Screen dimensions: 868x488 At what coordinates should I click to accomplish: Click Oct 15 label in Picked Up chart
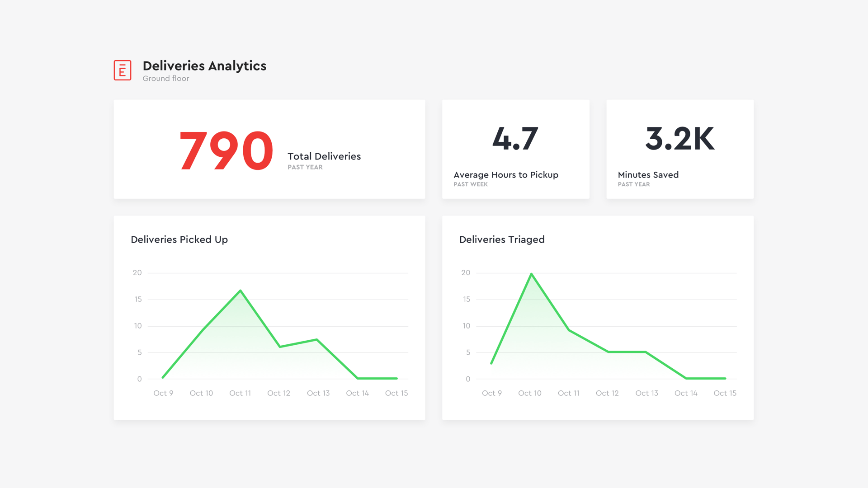coord(396,393)
